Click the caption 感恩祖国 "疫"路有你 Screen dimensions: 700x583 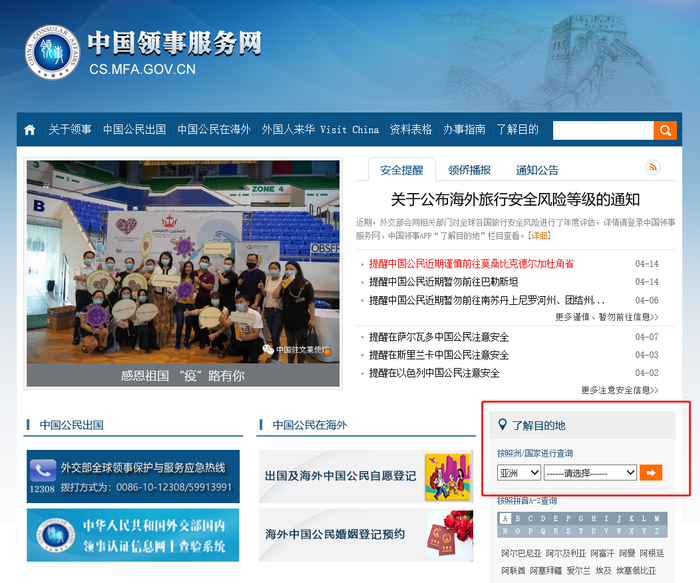(183, 375)
